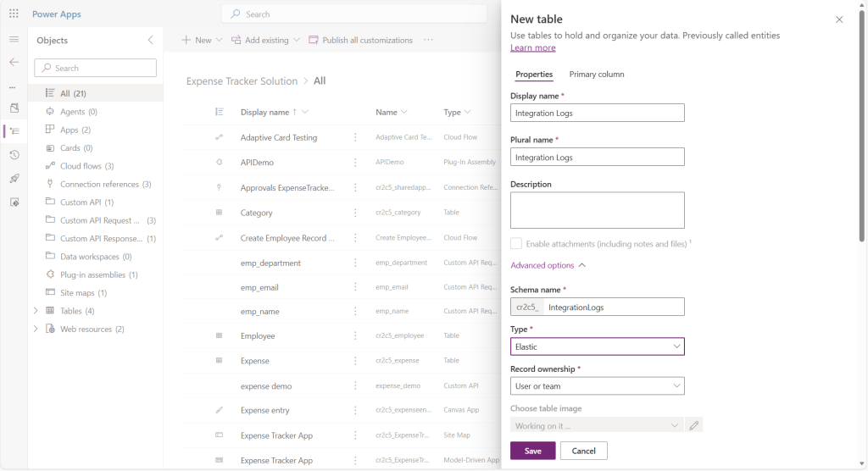Screen dimensions: 868x471
Task: Switch to the Primary column tab
Action: (596, 75)
